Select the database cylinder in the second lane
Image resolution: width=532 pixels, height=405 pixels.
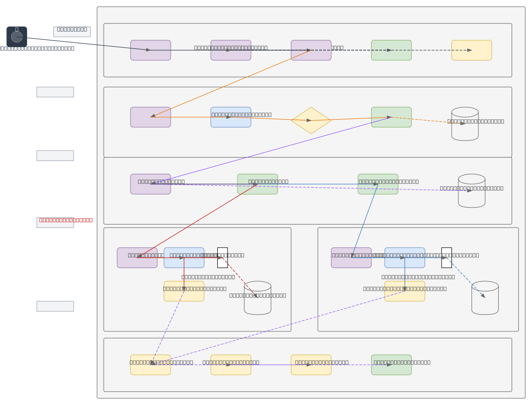pyautogui.click(x=465, y=124)
